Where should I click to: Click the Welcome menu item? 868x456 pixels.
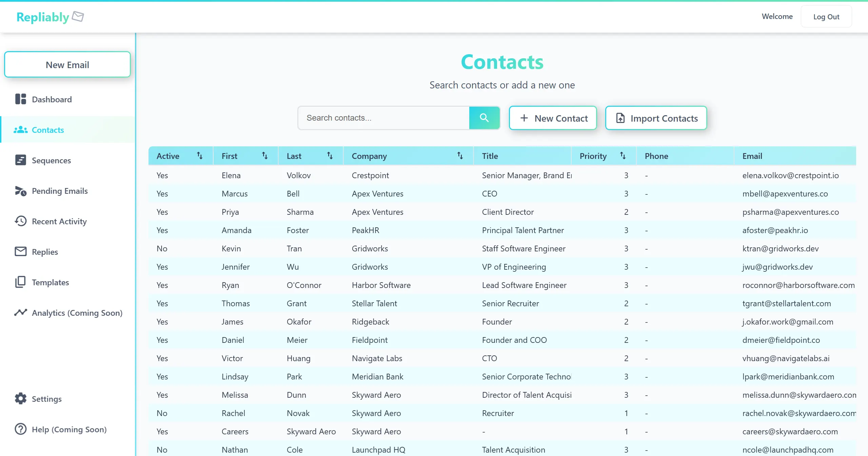click(777, 16)
